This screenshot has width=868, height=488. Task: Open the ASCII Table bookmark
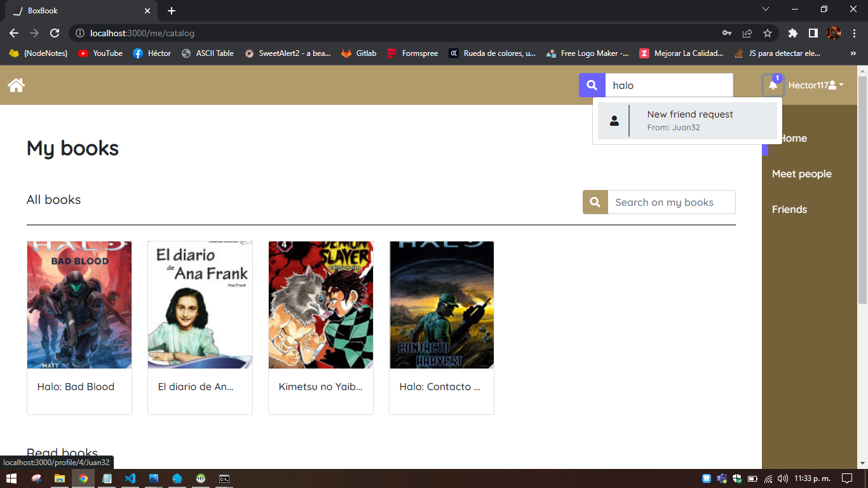207,53
